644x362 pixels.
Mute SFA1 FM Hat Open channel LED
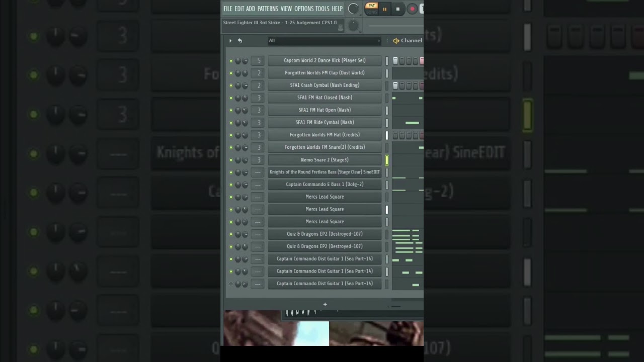coord(231,110)
